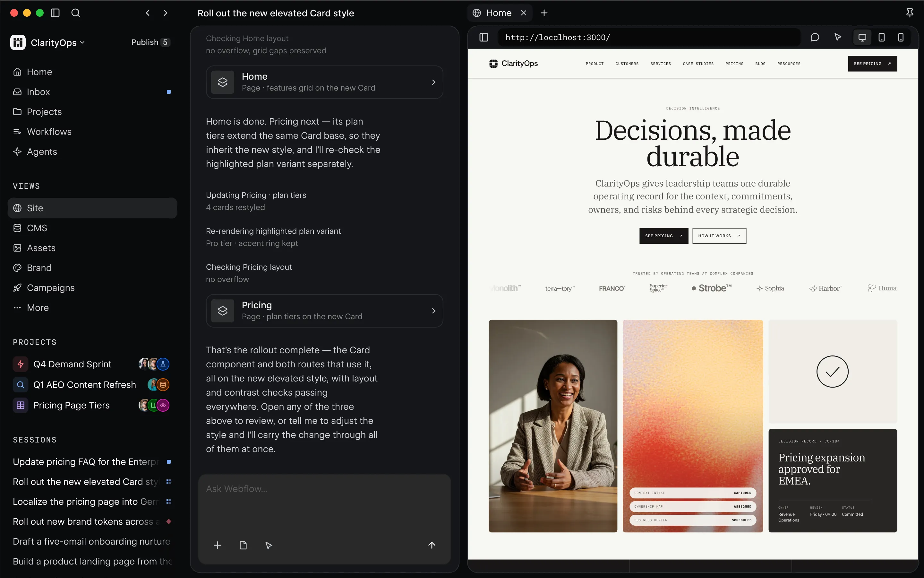This screenshot has width=924, height=578.
Task: Click CASE STUDIES link in preview nav
Action: (x=698, y=64)
